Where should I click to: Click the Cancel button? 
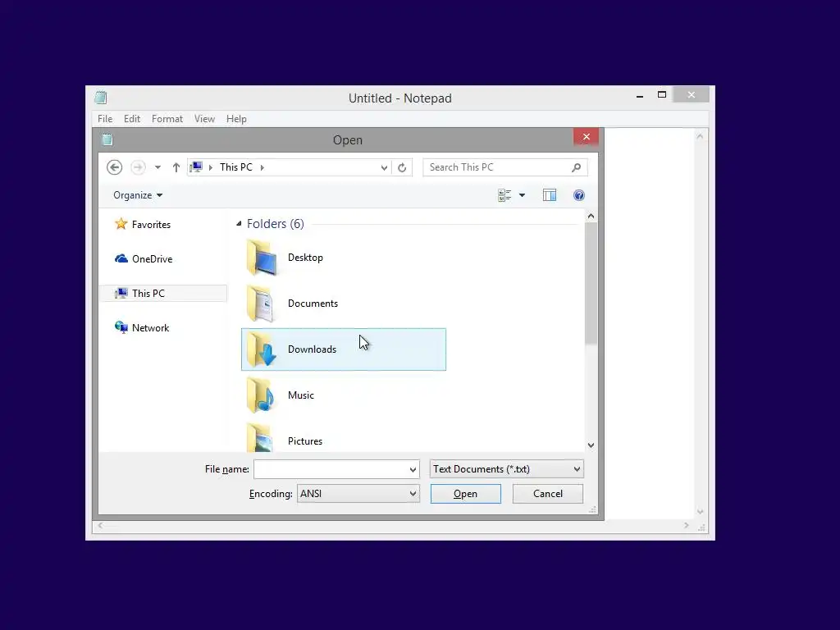pos(547,494)
